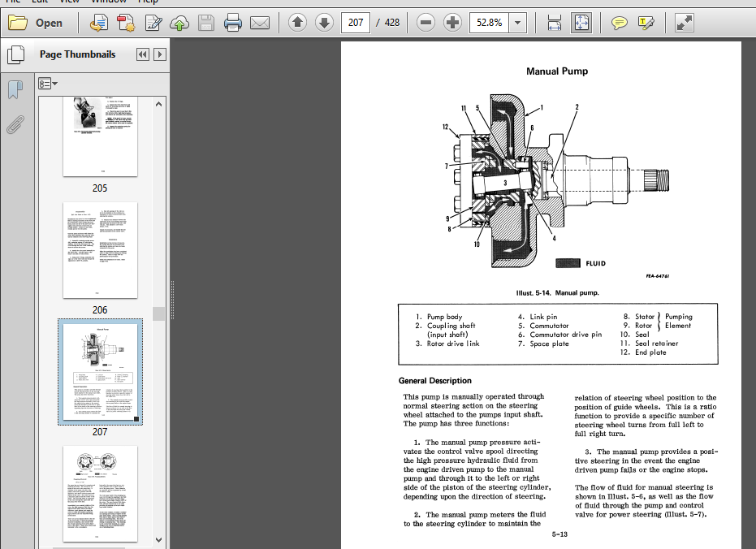Image resolution: width=756 pixels, height=549 pixels.
Task: Click the page number 5-13 footer
Action: click(559, 534)
